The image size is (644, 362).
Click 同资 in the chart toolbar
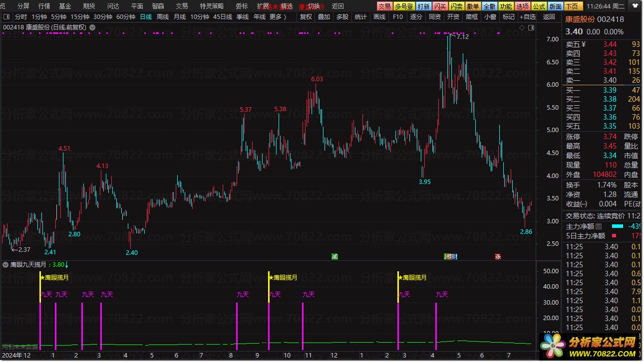(x=435, y=16)
